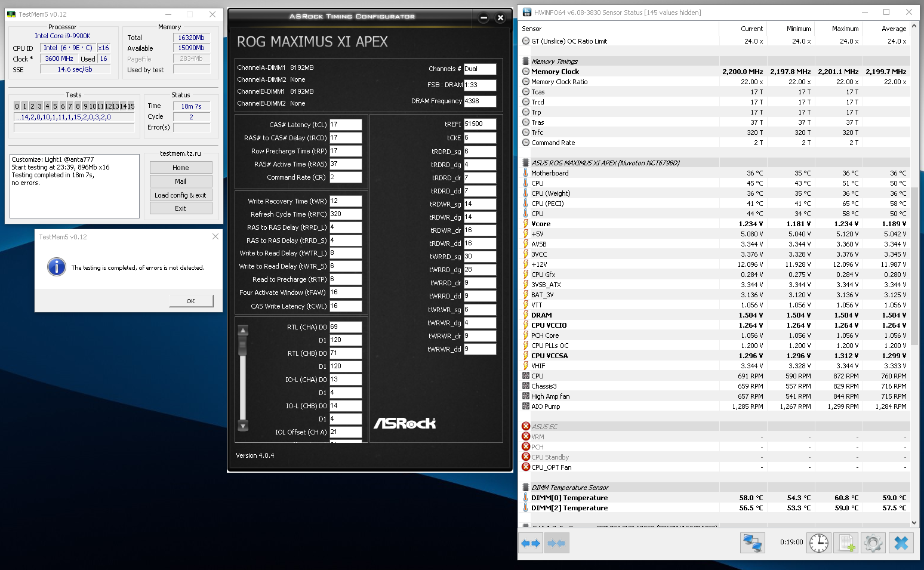Click the fan icon beside Chassis3

(x=526, y=386)
